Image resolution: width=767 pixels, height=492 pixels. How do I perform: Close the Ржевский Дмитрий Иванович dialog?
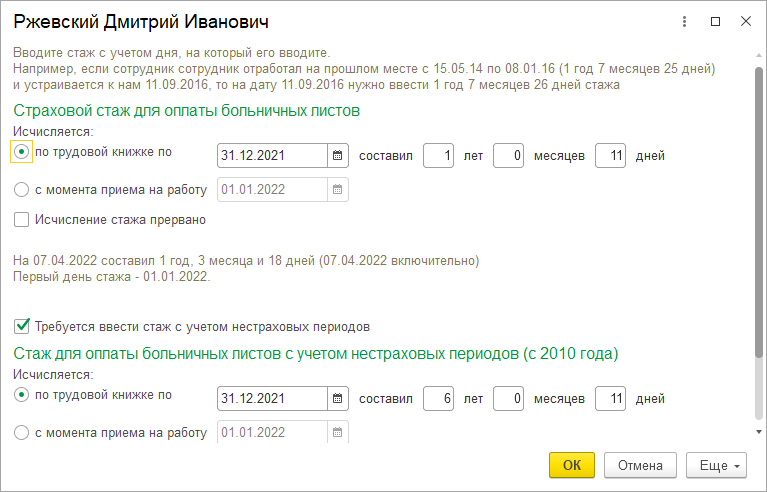pos(745,21)
